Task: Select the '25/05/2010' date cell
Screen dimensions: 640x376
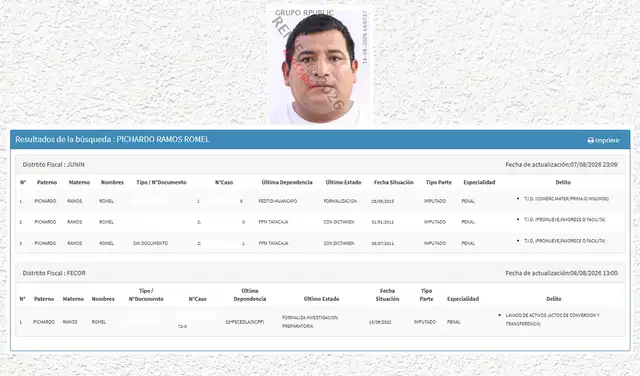Action: 383,201
